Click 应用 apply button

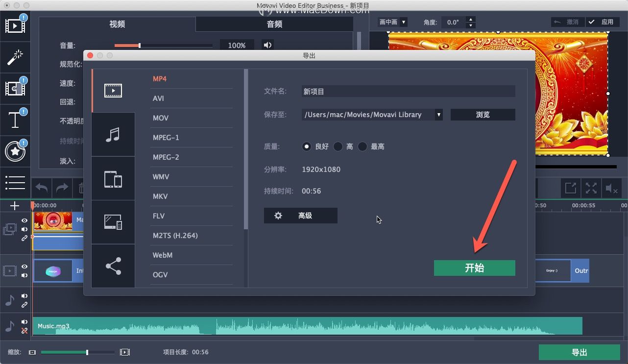(x=602, y=22)
